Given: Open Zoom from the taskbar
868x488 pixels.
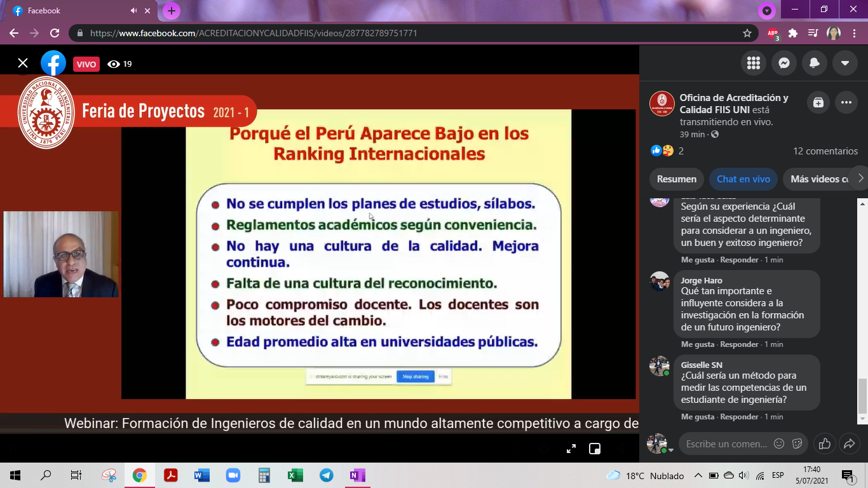Looking at the screenshot, I should click(x=233, y=475).
